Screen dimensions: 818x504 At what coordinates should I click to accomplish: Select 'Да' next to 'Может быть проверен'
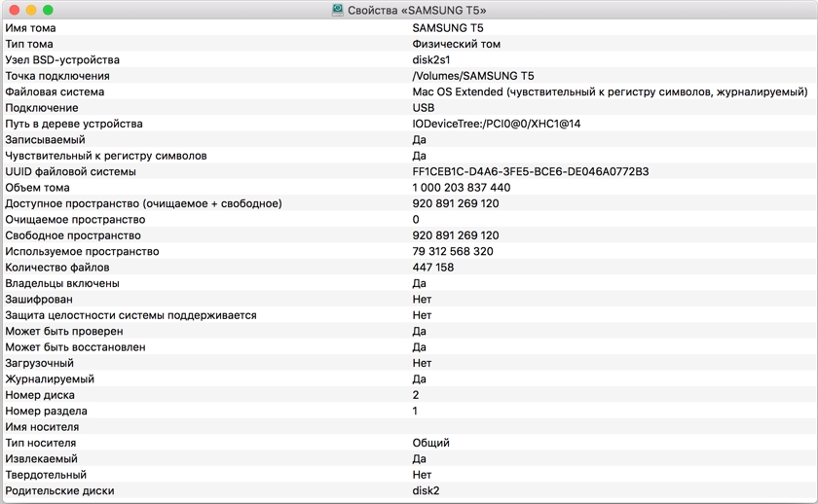pos(419,332)
